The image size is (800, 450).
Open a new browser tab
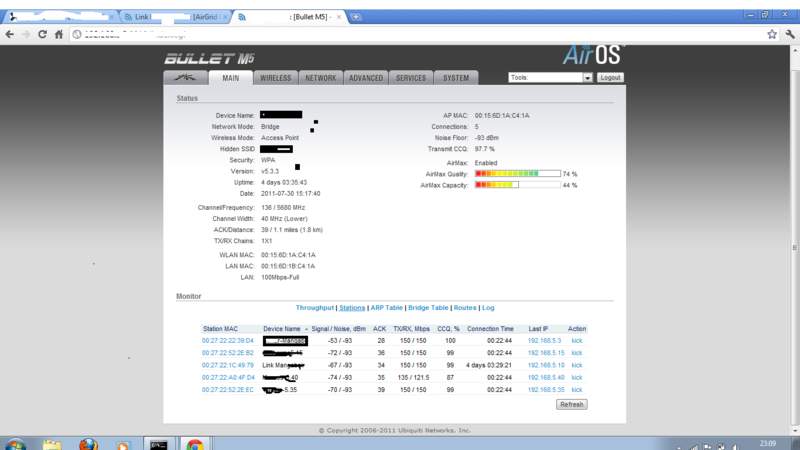[x=356, y=17]
